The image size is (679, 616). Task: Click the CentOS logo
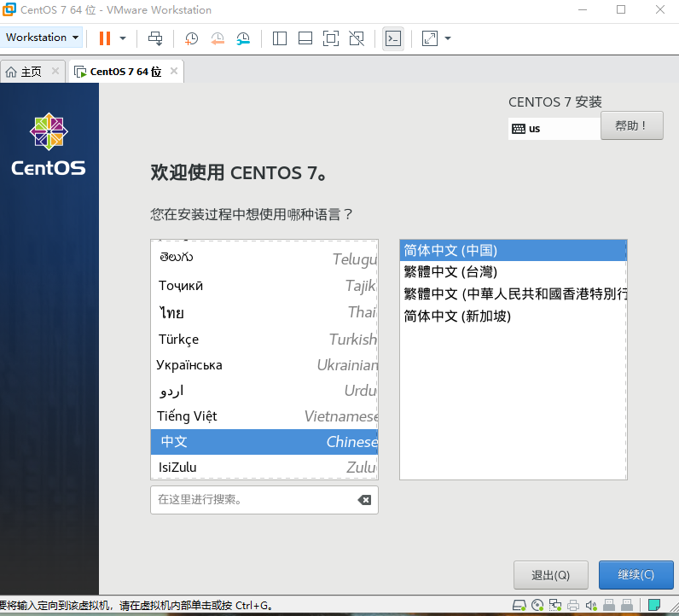[x=49, y=144]
